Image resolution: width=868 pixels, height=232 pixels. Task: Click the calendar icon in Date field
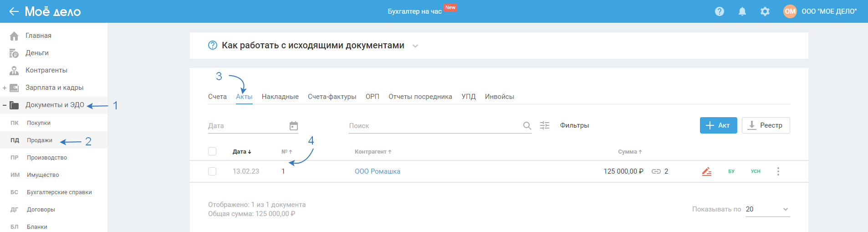294,126
